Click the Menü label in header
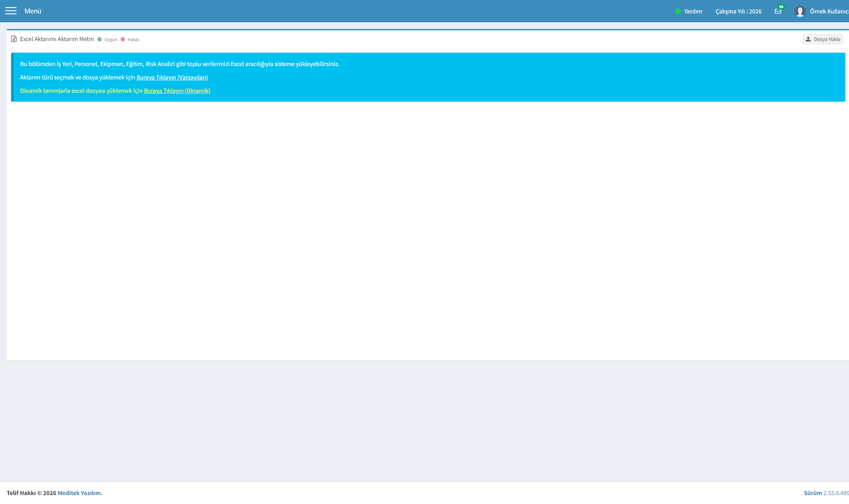Image resolution: width=849 pixels, height=504 pixels. pos(33,11)
